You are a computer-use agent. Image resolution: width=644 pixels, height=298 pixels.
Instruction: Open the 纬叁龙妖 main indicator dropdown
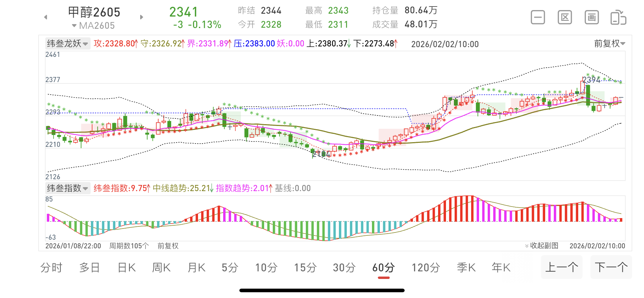pyautogui.click(x=68, y=44)
